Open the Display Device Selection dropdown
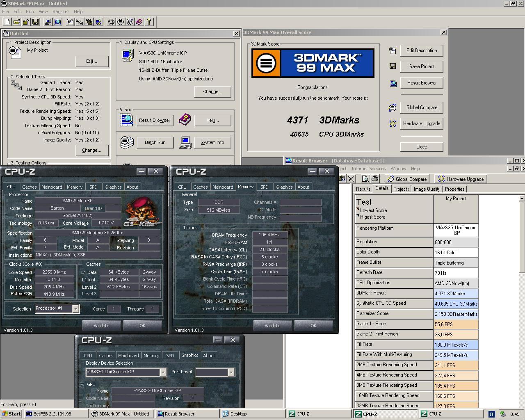The height and width of the screenshot is (420, 525). [x=162, y=372]
